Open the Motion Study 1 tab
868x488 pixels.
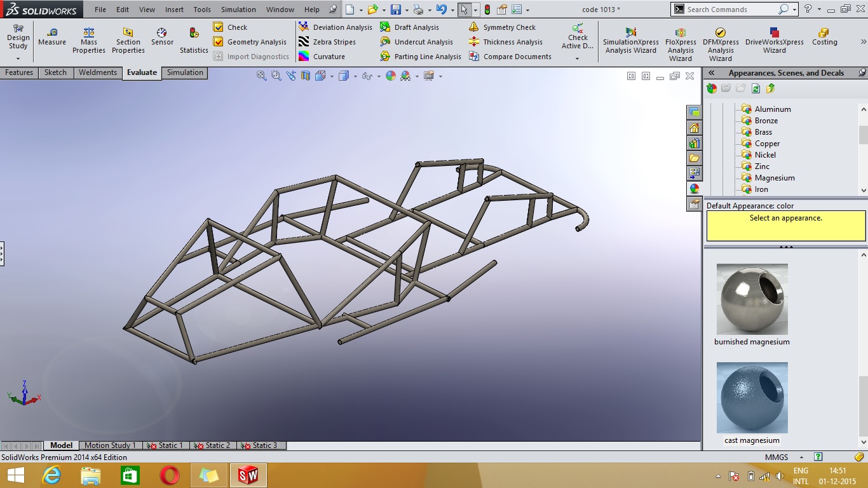coord(111,445)
